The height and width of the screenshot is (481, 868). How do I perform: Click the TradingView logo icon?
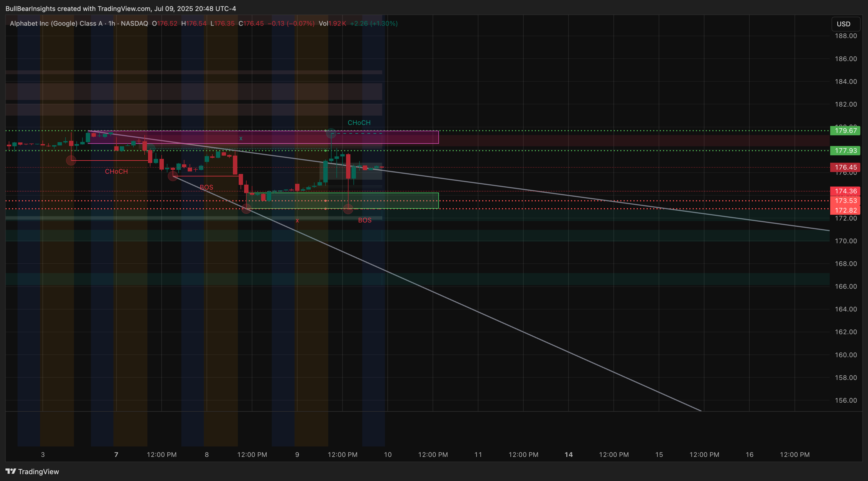10,471
